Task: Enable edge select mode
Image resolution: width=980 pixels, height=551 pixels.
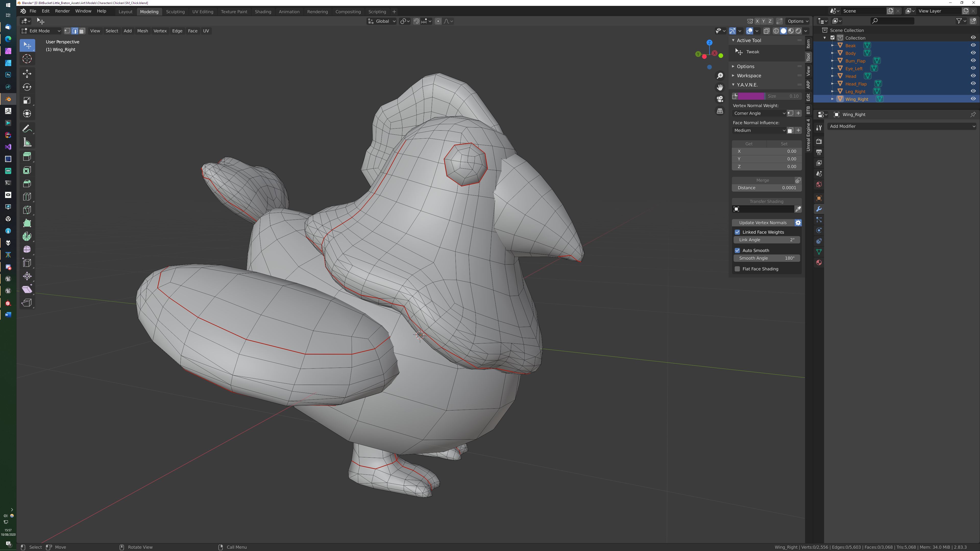Action: pos(75,31)
